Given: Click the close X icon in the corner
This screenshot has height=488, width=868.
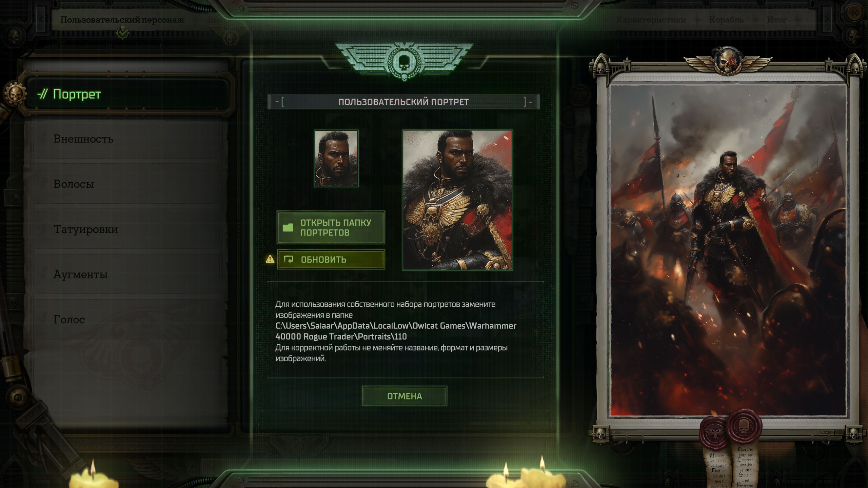Looking at the screenshot, I should pyautogui.click(x=855, y=14).
